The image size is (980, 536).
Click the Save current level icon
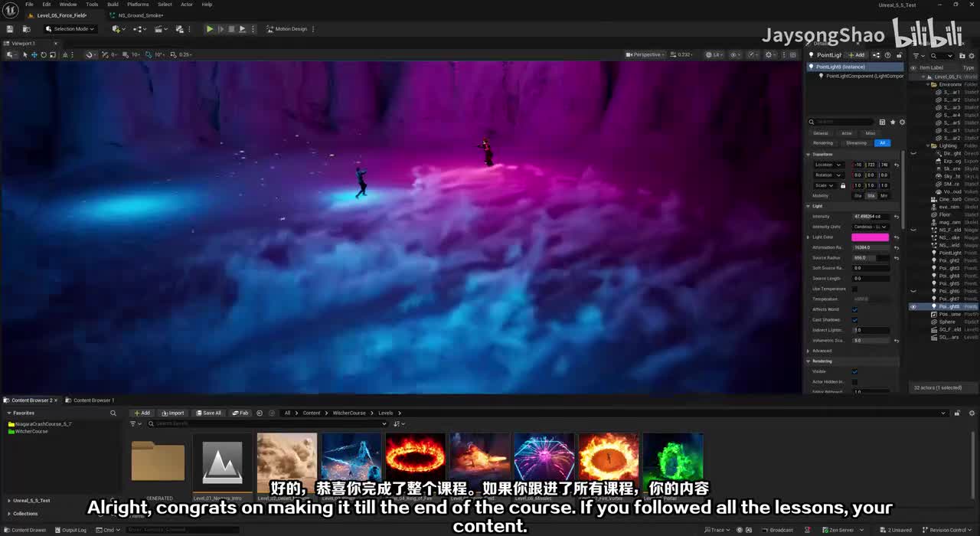pos(10,29)
